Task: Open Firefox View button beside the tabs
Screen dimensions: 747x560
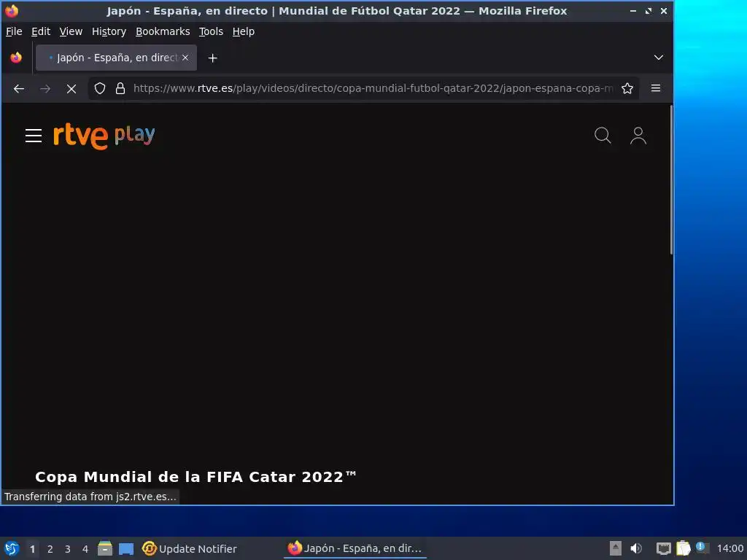Action: (16, 58)
